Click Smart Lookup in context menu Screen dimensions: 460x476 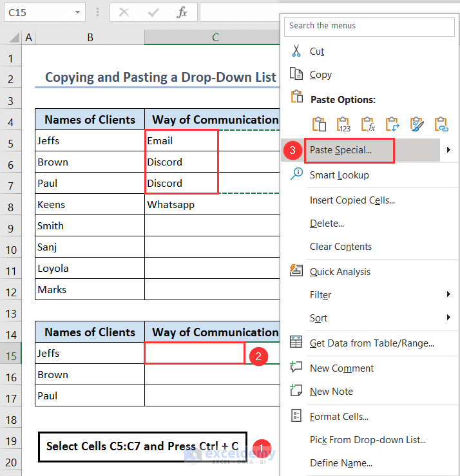pyautogui.click(x=339, y=175)
